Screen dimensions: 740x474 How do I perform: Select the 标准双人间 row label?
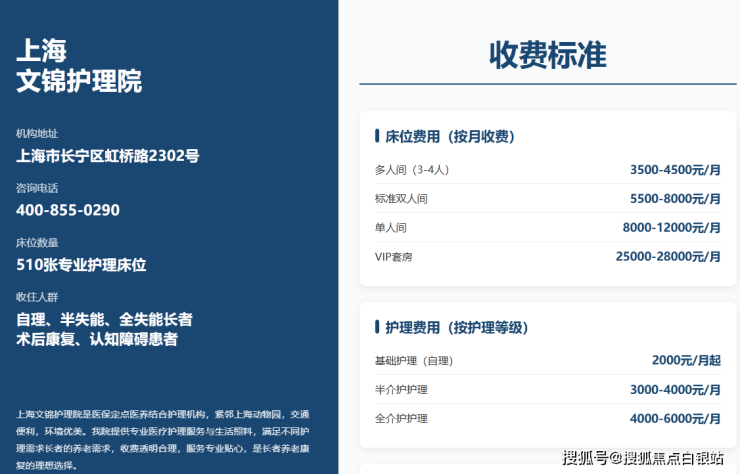tap(401, 199)
